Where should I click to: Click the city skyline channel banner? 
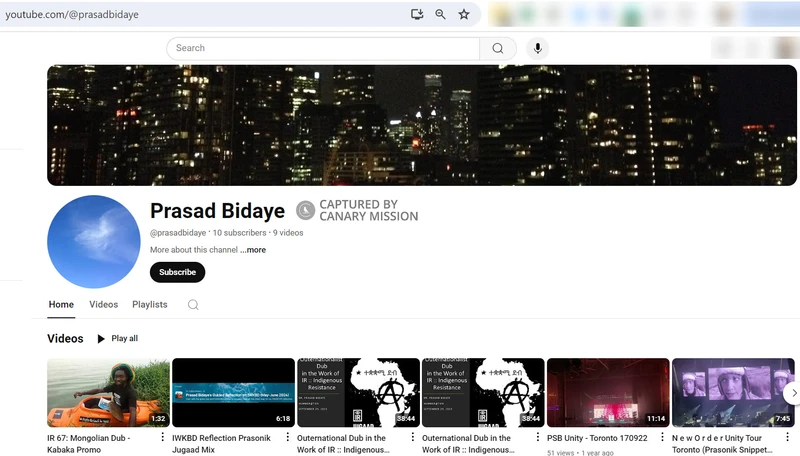coord(422,125)
